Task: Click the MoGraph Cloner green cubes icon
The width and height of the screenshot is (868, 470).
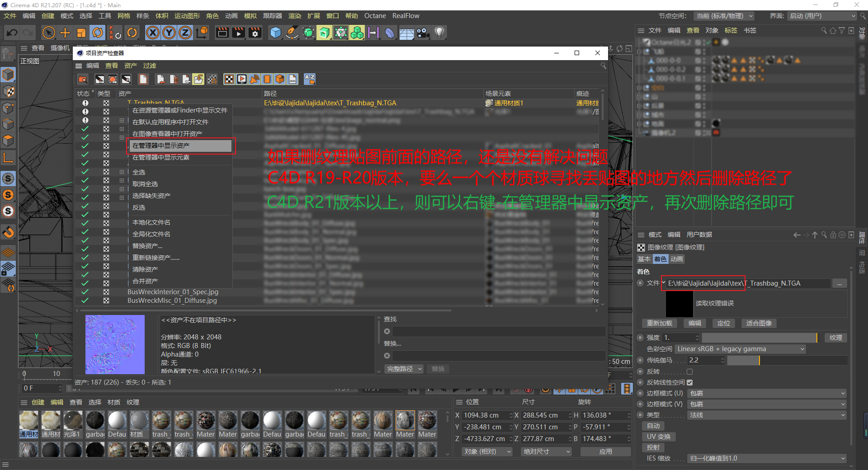Action: pos(357,33)
